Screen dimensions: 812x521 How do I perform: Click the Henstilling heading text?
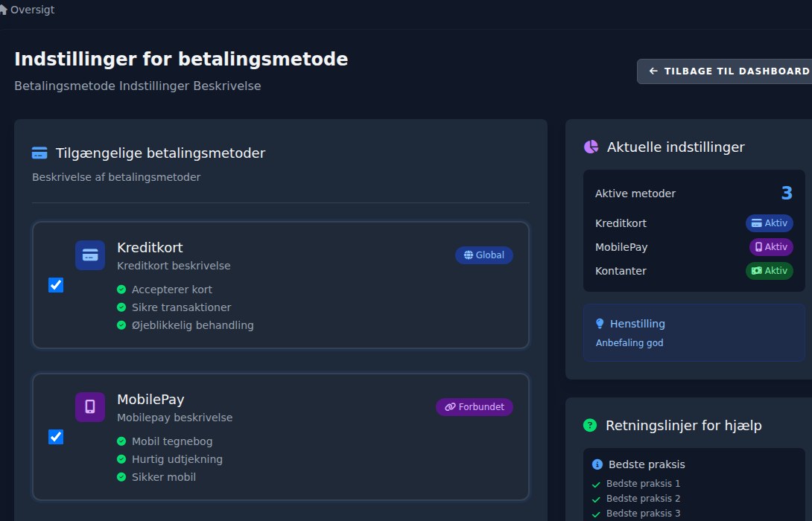638,324
